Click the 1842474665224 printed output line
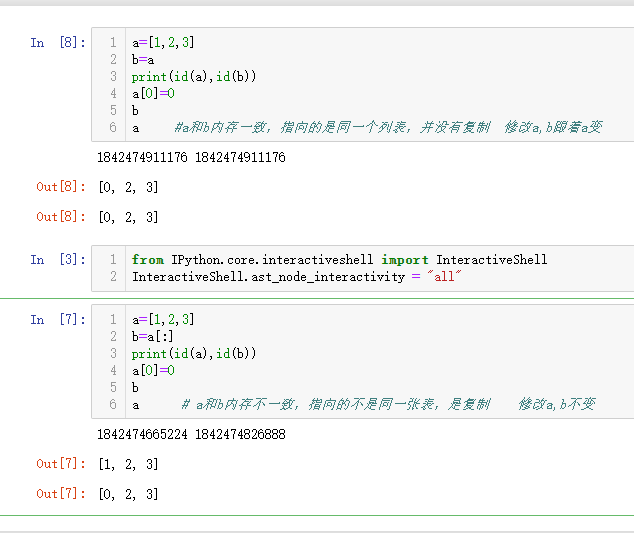The height and width of the screenshot is (533, 634). pos(191,435)
